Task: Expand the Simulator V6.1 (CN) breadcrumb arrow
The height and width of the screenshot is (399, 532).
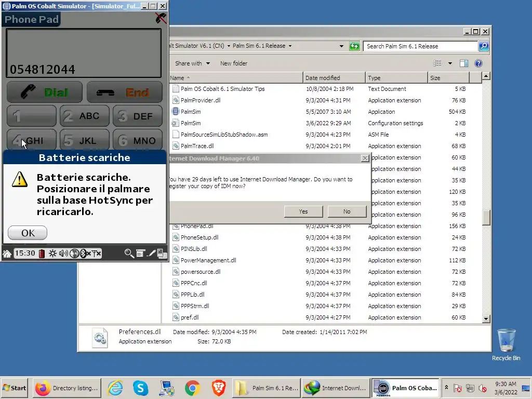Action: 229,46
